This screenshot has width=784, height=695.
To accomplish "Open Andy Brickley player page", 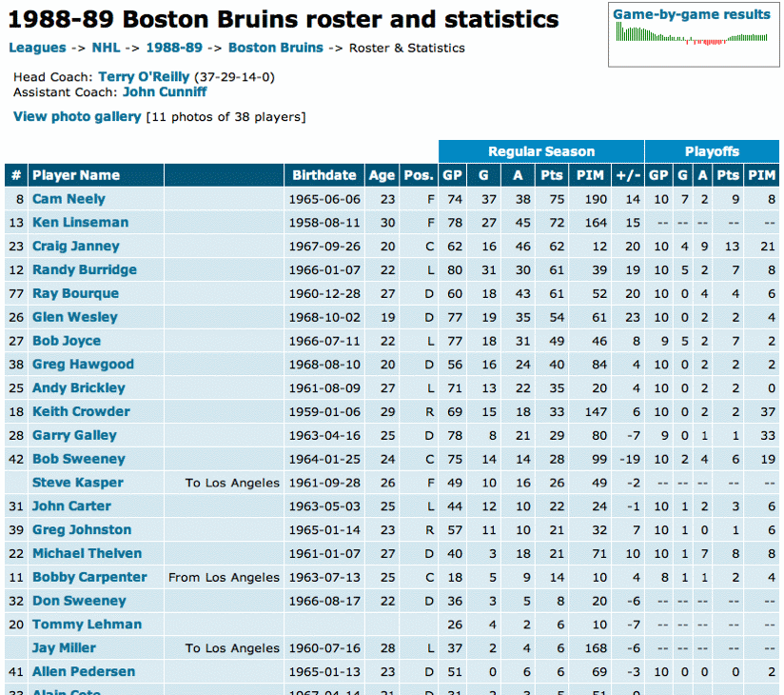I will pyautogui.click(x=79, y=387).
